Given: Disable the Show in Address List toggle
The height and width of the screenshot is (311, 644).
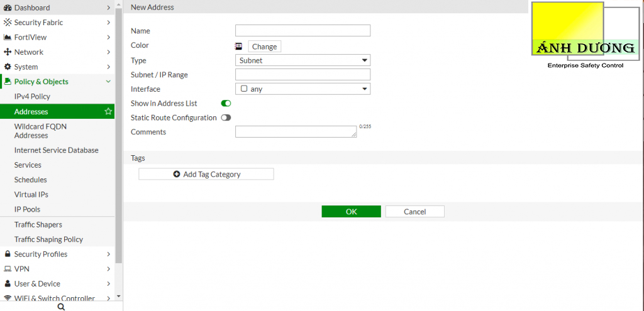Looking at the screenshot, I should [x=226, y=104].
